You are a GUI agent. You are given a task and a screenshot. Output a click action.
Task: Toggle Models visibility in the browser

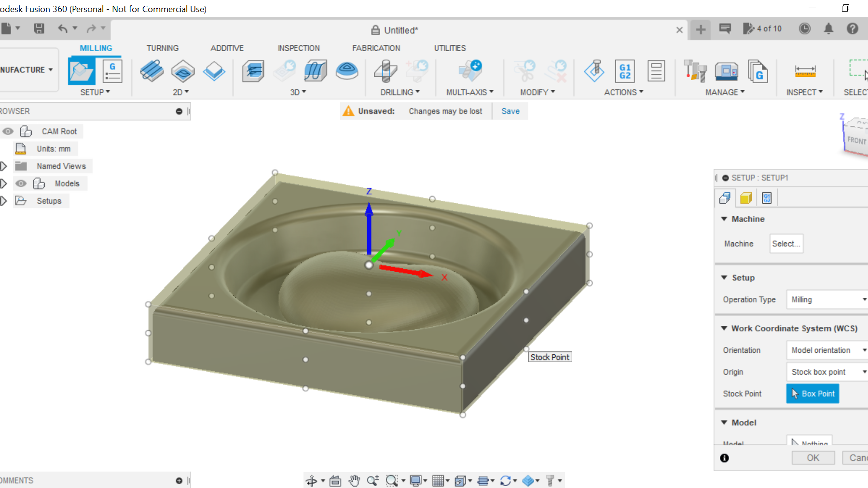coord(20,183)
